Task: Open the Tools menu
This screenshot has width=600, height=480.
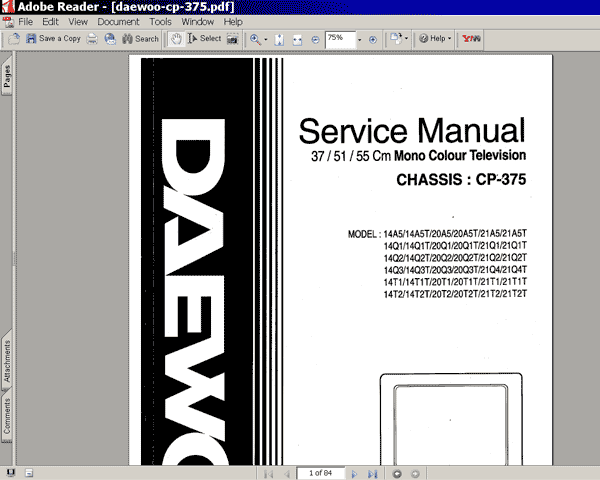Action: click(x=160, y=22)
